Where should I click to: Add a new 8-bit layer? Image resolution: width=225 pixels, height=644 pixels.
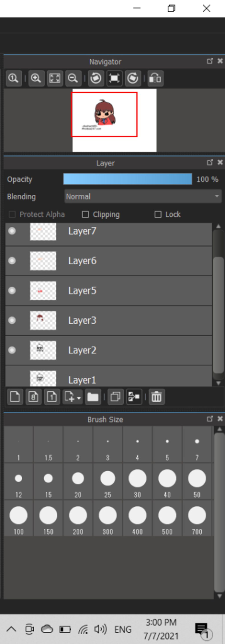(x=33, y=397)
